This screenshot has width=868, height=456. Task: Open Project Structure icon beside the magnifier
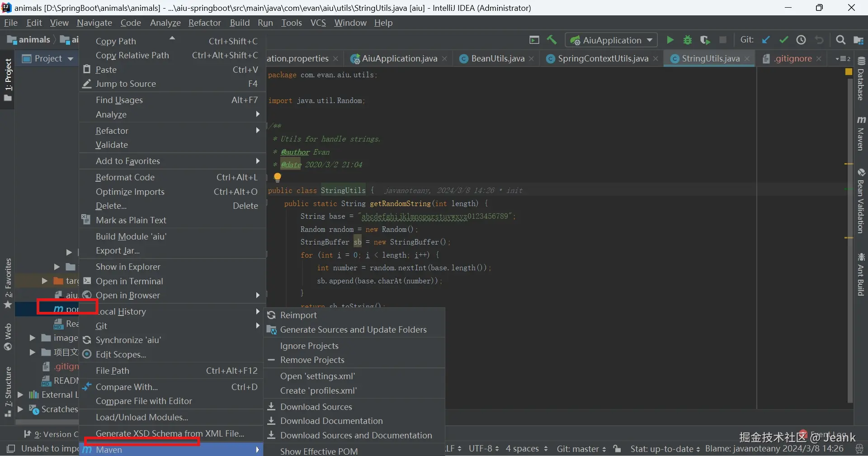(x=859, y=40)
